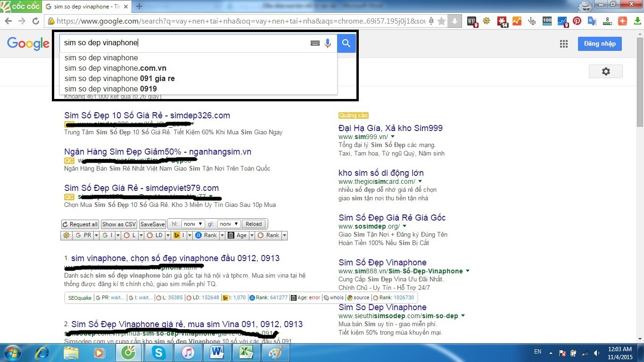Viewport: 644px width, 362px height.
Task: Open the Google apps grid
Action: tap(564, 44)
